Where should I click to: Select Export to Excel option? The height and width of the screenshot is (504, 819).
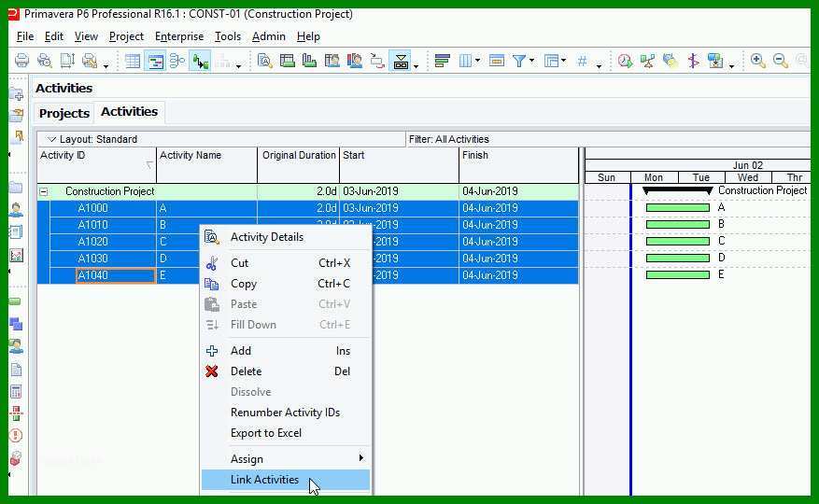pos(286,433)
